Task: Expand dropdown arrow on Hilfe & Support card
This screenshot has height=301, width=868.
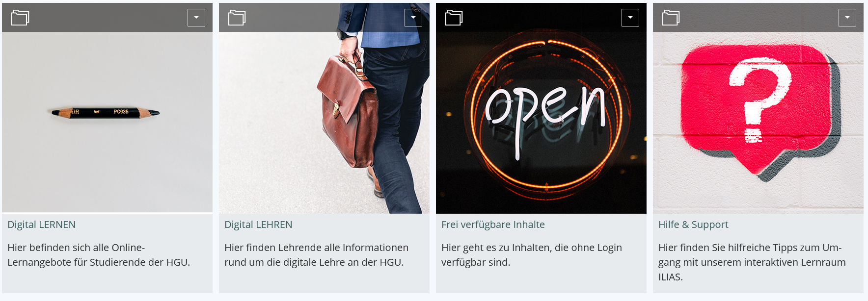Action: [x=847, y=18]
